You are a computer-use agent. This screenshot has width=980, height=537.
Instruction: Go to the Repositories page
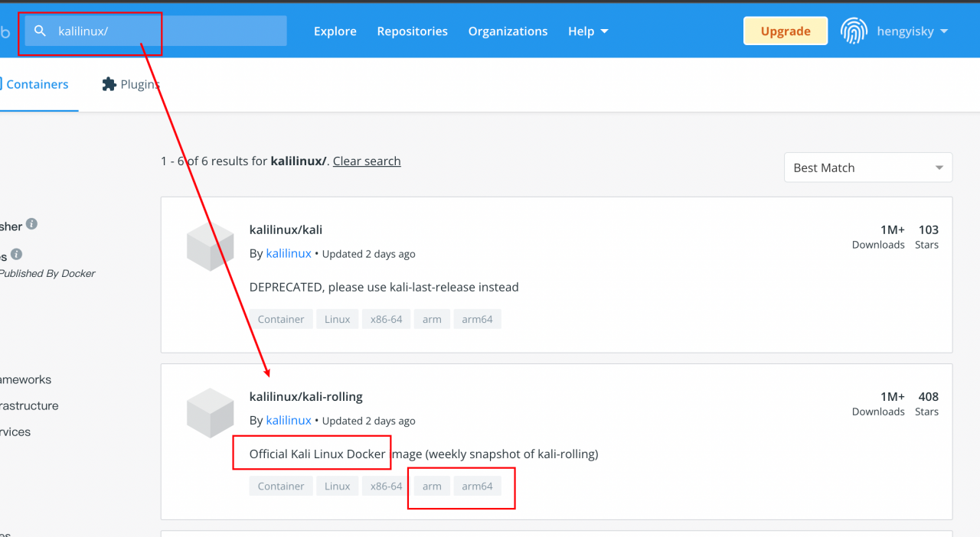(x=412, y=31)
